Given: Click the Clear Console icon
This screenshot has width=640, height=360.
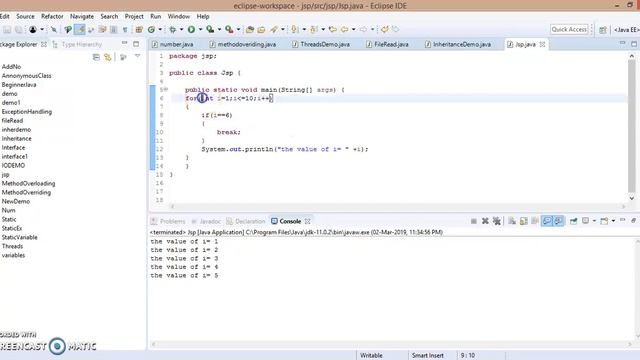Looking at the screenshot, I should [x=512, y=221].
